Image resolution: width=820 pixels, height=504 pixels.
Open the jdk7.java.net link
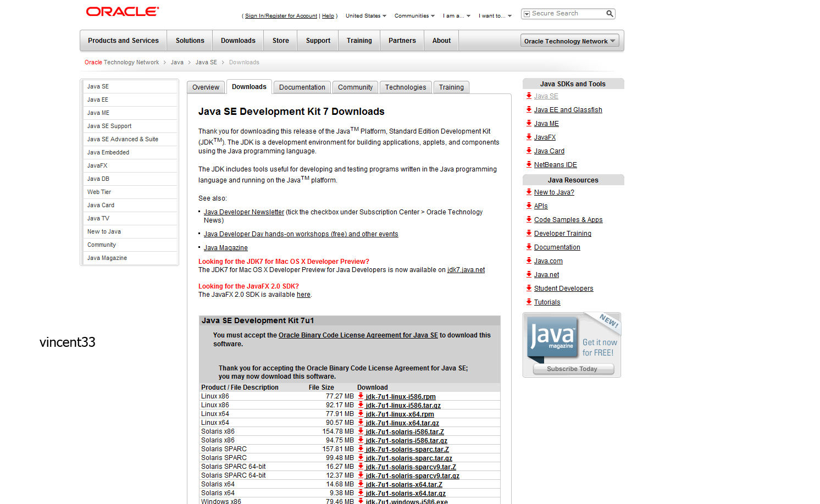click(x=466, y=270)
